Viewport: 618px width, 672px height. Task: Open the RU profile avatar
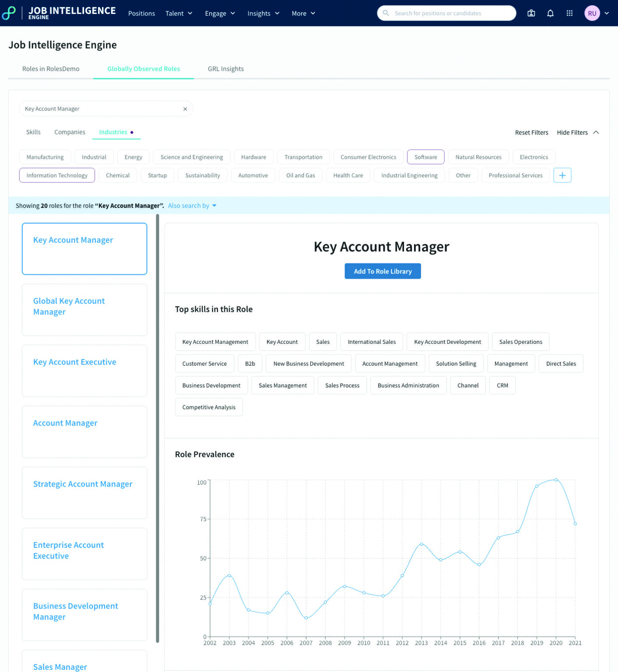pyautogui.click(x=592, y=13)
